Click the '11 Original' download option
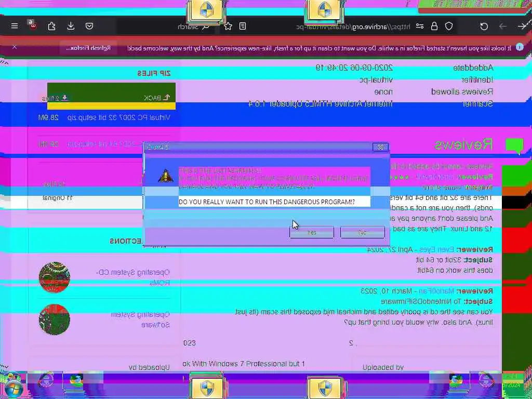 [x=58, y=197]
